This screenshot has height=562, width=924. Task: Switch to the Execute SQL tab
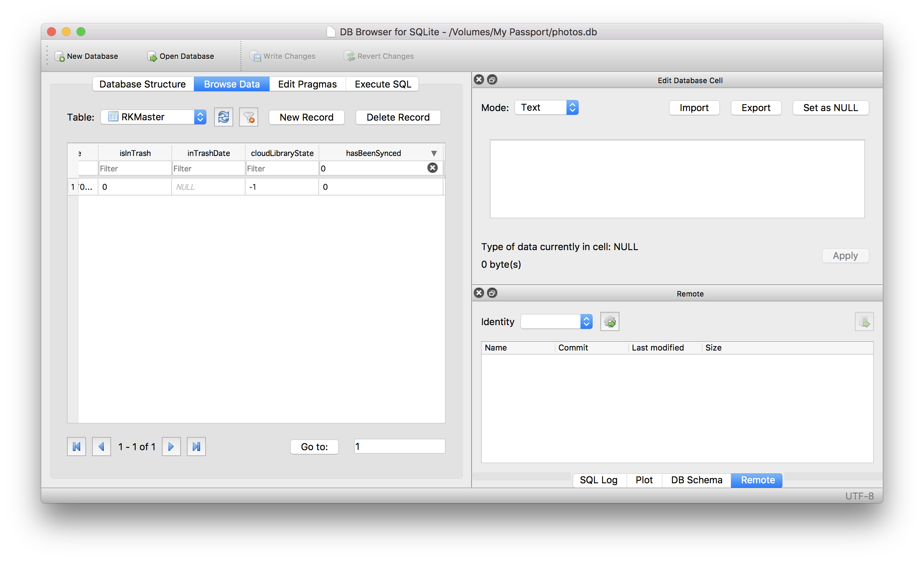pos(383,84)
